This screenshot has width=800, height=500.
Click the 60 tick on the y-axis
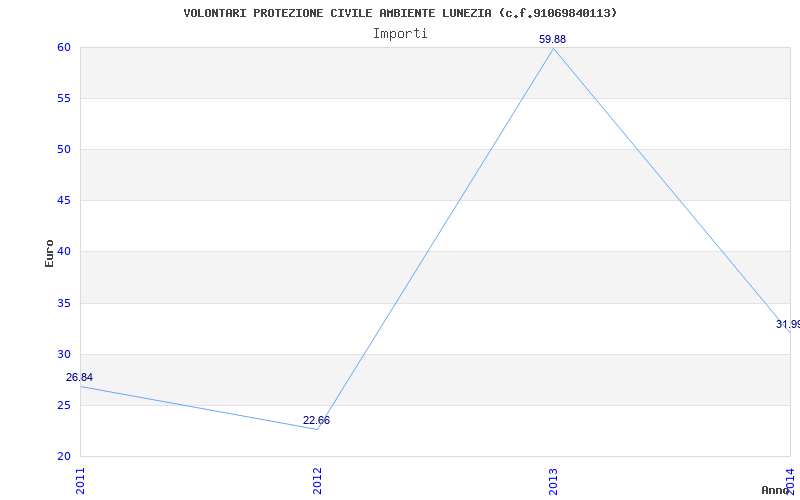63,47
